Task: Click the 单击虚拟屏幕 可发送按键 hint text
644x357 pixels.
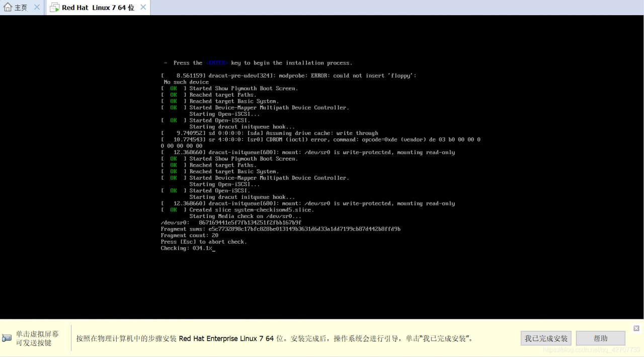Action: [37, 338]
